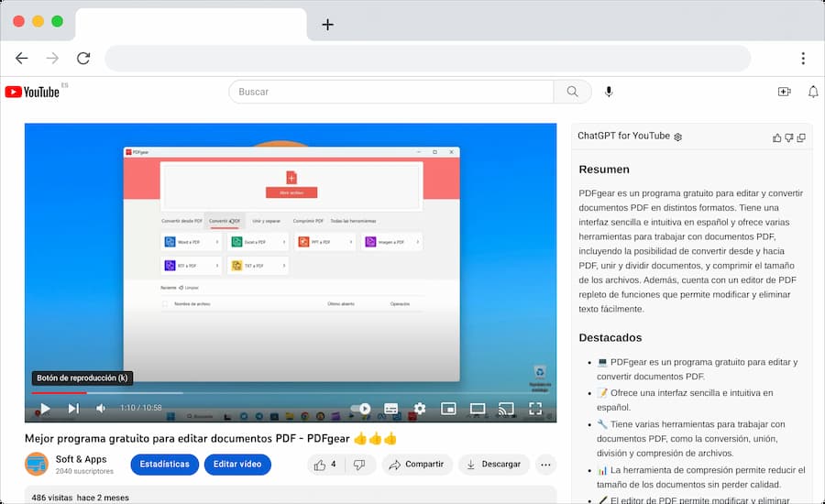
Task: Click the 1:10 / 10:58 time display
Action: pyautogui.click(x=141, y=408)
